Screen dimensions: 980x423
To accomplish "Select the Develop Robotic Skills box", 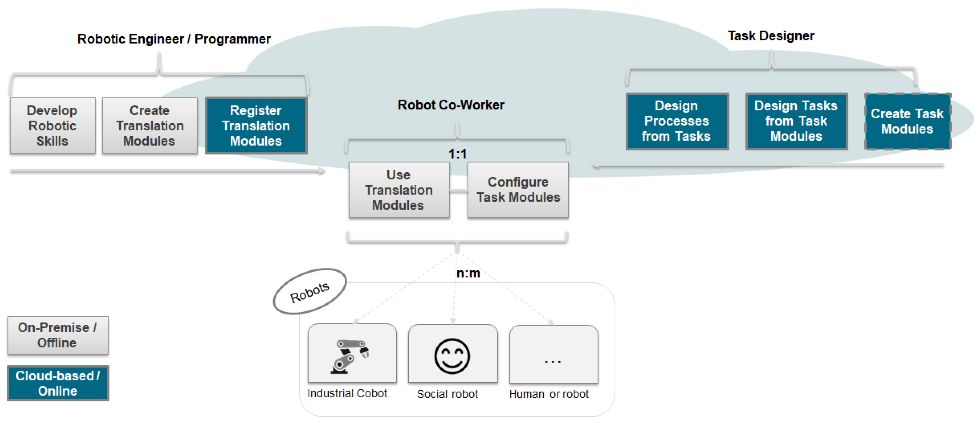I will [x=53, y=126].
